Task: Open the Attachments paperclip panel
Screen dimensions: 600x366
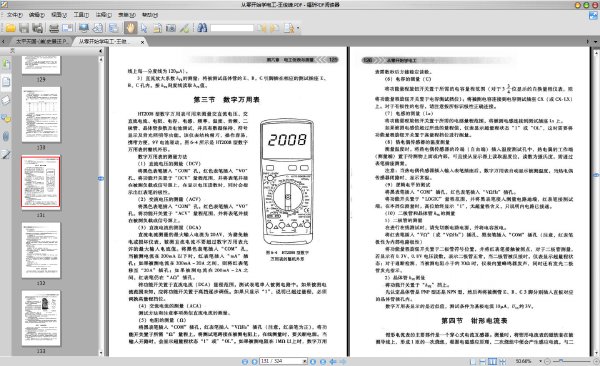Action: 6,136
